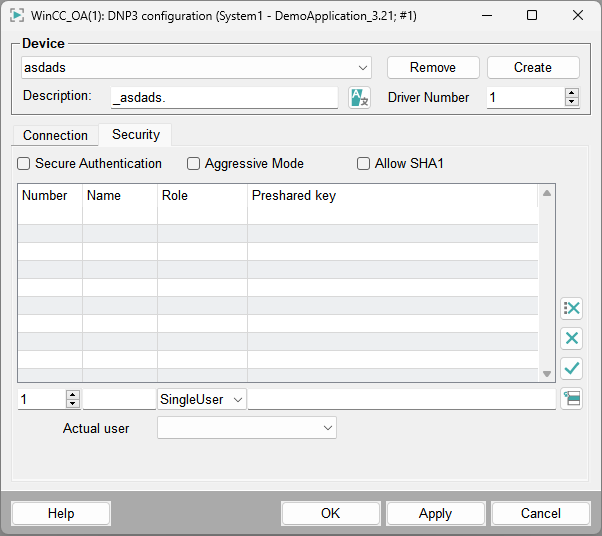Click the Preshared key input field

(401, 399)
